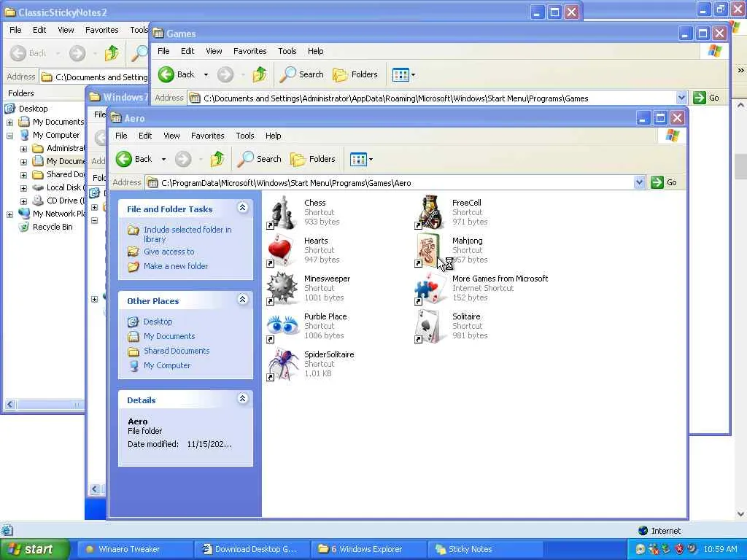Click Make a new folder link
747x560 pixels.
[175, 266]
